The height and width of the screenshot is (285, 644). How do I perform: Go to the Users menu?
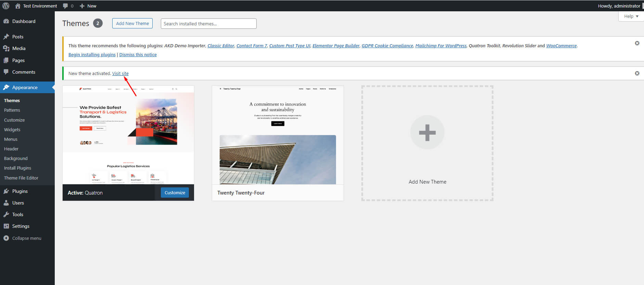(27, 203)
